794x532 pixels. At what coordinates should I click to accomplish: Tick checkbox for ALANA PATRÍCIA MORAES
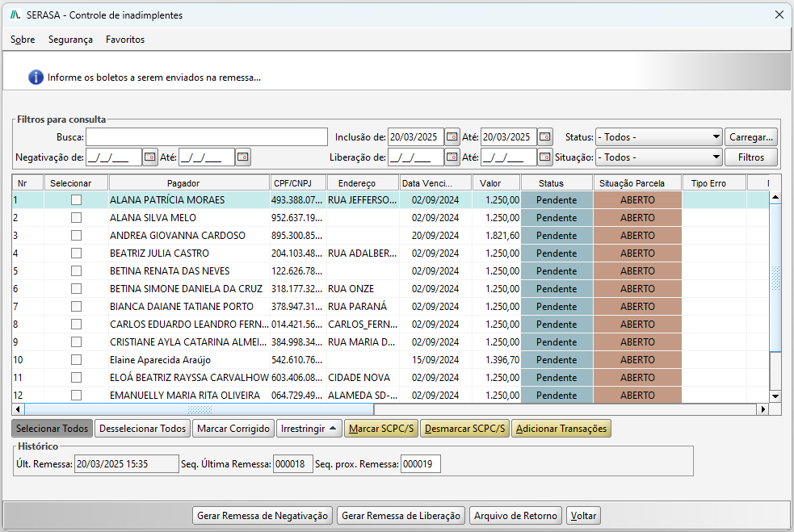click(x=76, y=200)
